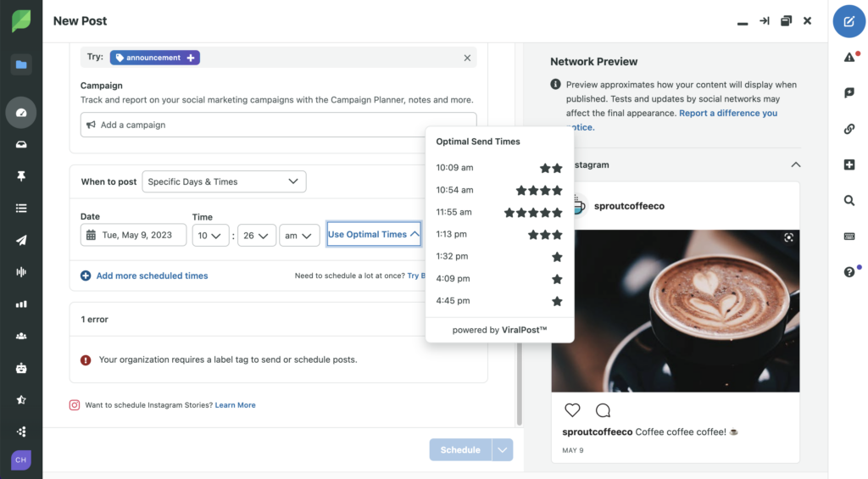
Task: Select optimal time 1:13 pm
Action: [498, 234]
